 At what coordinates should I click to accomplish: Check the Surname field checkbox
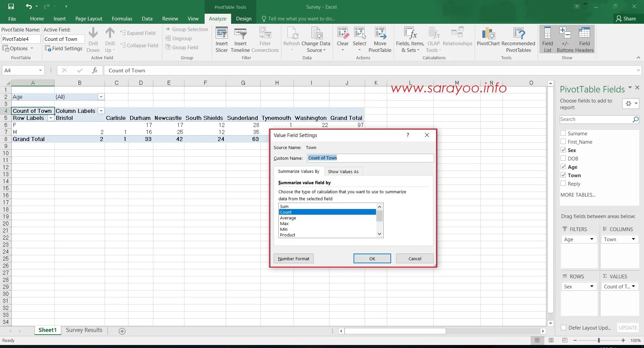[563, 133]
